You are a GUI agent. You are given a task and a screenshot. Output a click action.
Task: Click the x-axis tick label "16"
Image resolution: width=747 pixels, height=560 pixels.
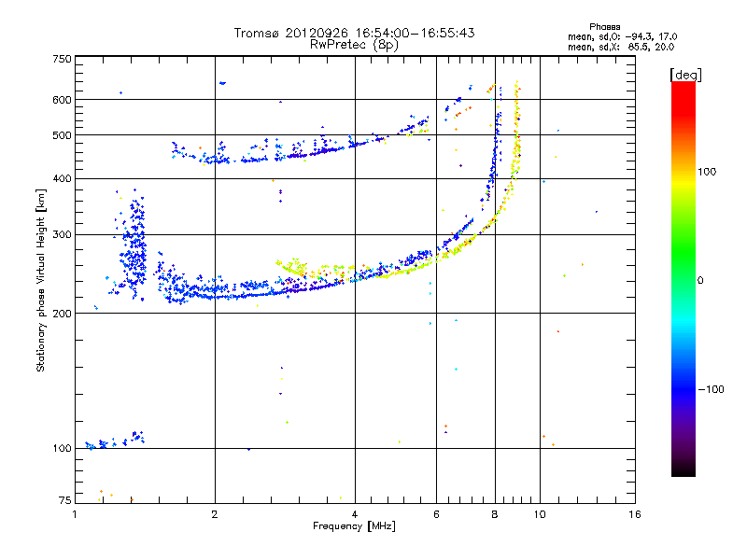point(635,514)
